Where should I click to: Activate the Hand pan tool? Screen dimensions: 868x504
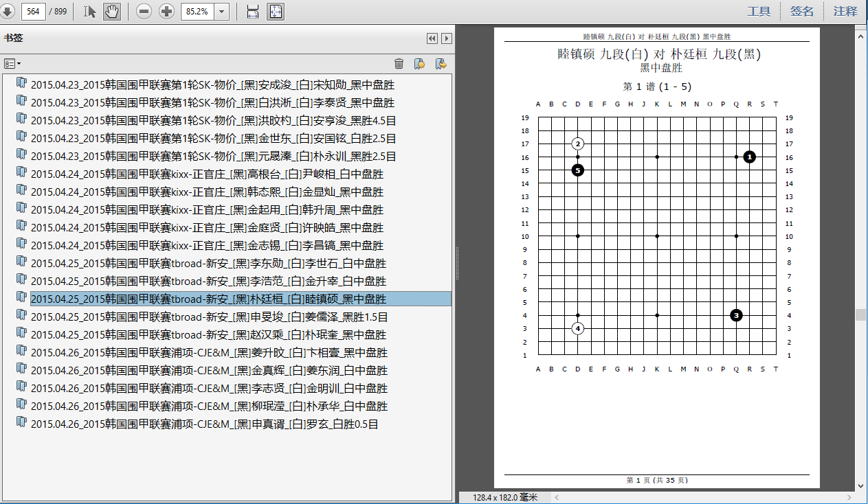click(x=111, y=11)
